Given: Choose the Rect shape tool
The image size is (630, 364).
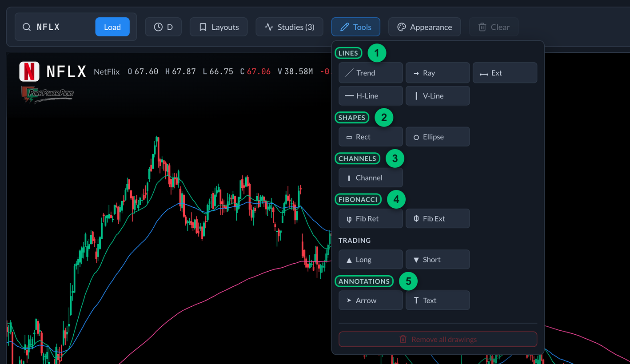Looking at the screenshot, I should pos(371,137).
